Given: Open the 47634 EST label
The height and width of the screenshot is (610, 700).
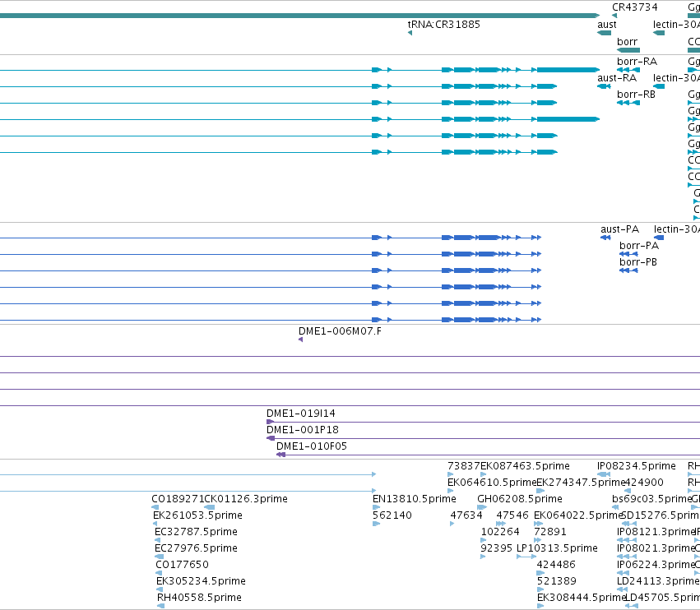Looking at the screenshot, I should [x=466, y=515].
